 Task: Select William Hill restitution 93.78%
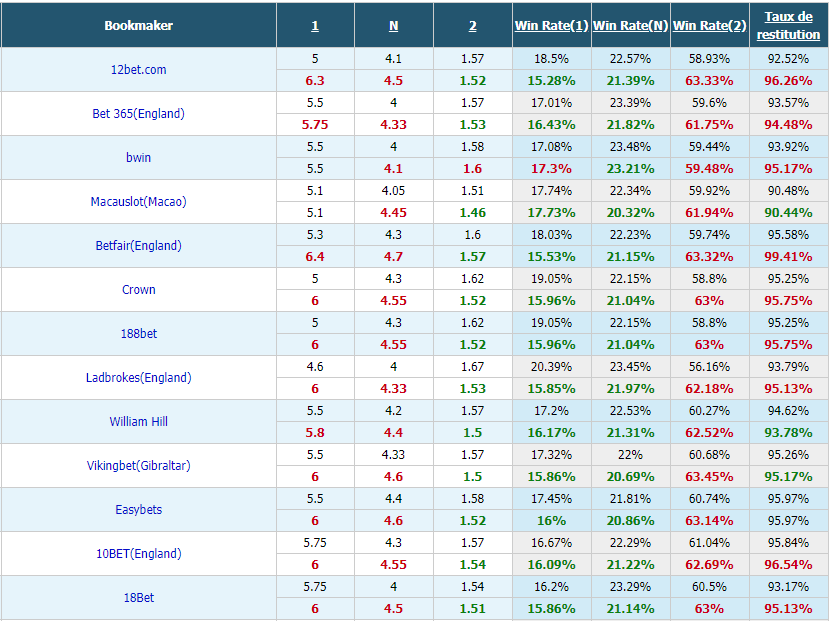pyautogui.click(x=788, y=432)
